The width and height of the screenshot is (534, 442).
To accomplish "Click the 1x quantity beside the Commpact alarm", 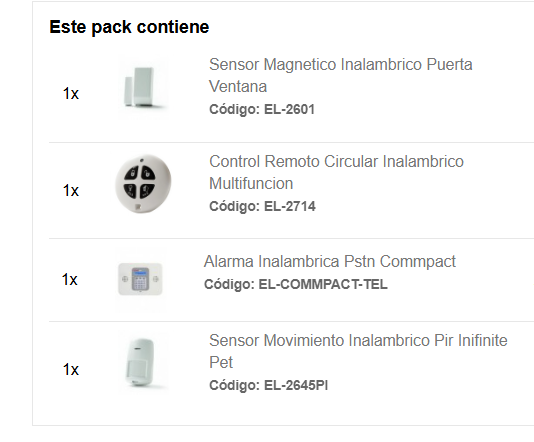I will [69, 280].
